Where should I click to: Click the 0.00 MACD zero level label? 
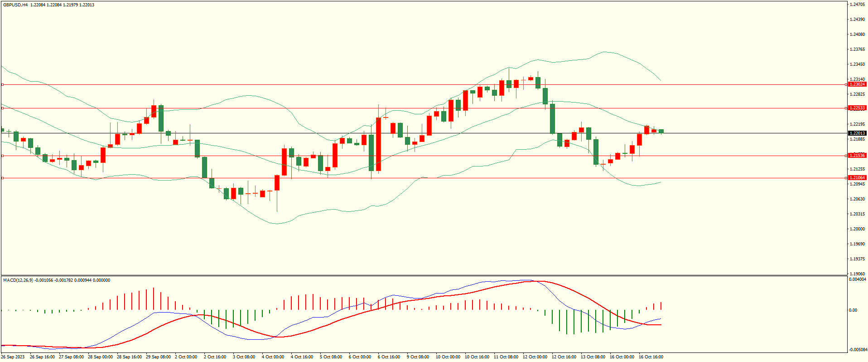853,310
